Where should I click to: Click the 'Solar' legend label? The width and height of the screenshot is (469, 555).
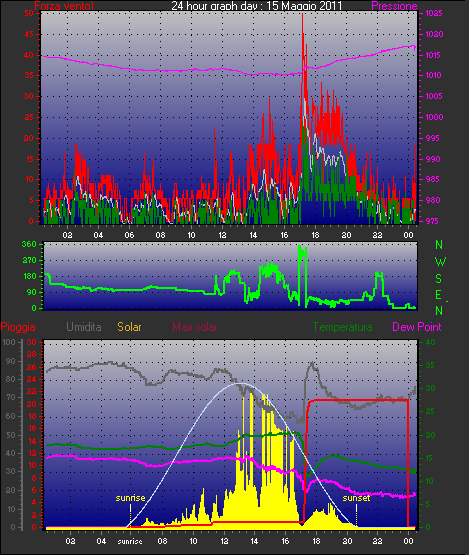coord(129,327)
